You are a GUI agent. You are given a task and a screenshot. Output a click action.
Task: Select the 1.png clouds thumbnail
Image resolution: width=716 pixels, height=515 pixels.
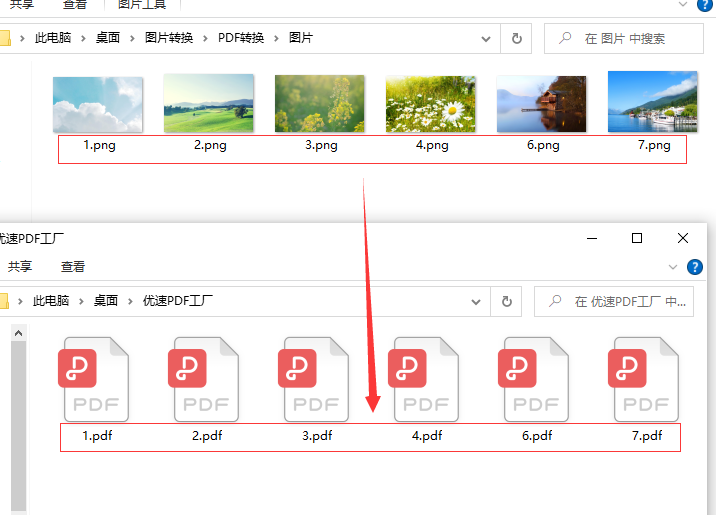[x=98, y=105]
